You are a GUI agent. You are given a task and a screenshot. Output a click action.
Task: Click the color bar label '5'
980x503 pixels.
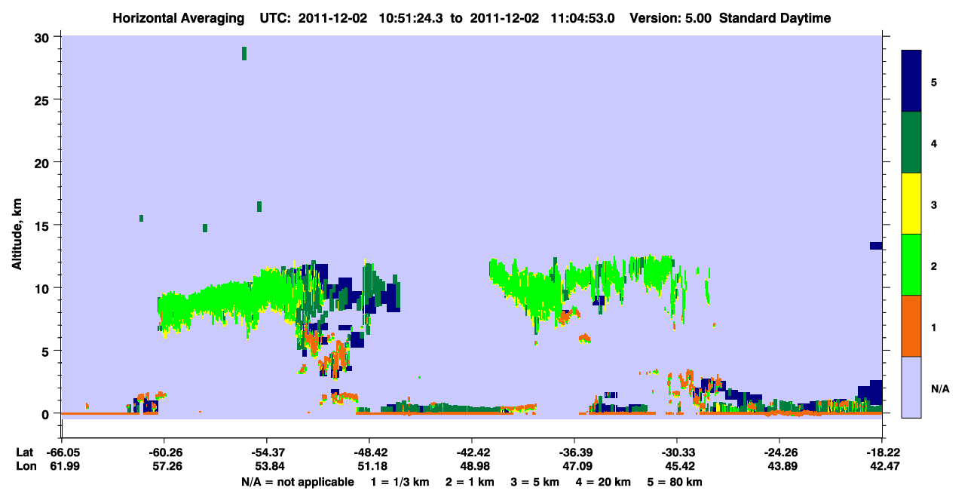(x=934, y=81)
